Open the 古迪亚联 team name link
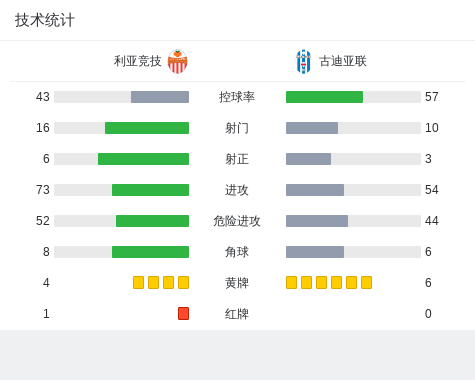The height and width of the screenshot is (380, 475). 343,61
